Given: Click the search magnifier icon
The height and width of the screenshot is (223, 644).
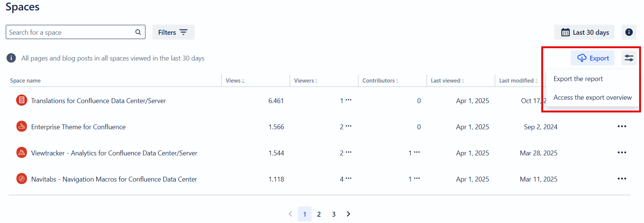Looking at the screenshot, I should pos(138,32).
